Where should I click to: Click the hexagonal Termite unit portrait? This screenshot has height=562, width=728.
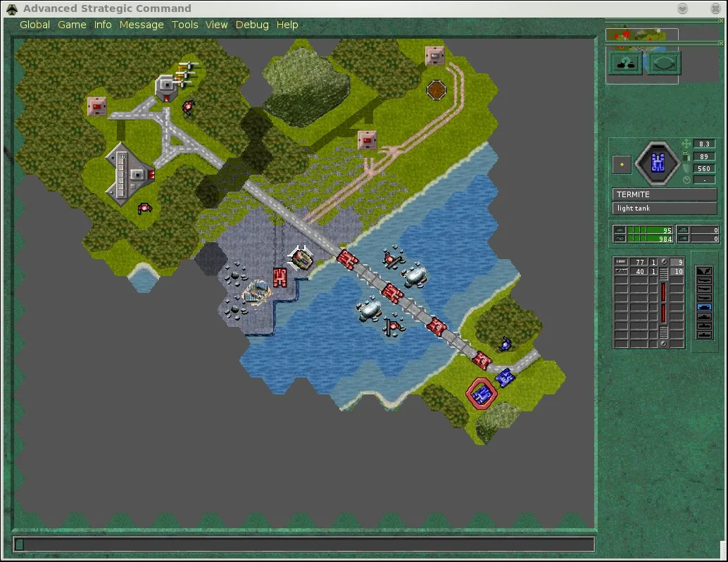[x=658, y=163]
